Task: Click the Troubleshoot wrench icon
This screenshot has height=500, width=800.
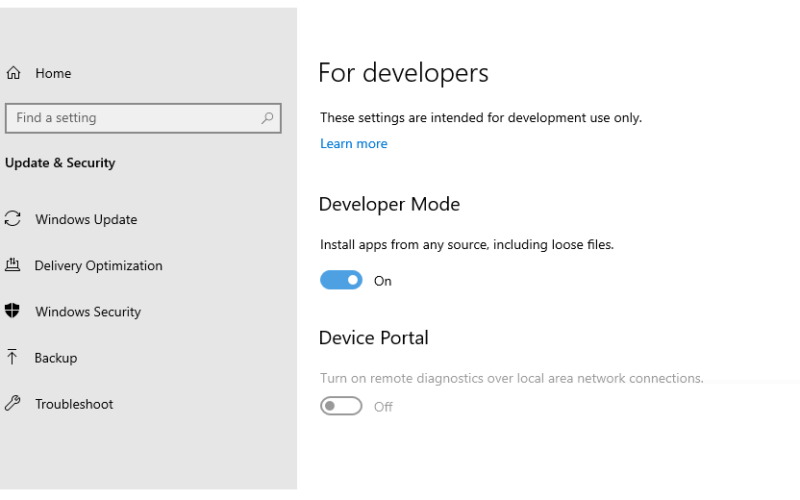Action: (x=12, y=404)
